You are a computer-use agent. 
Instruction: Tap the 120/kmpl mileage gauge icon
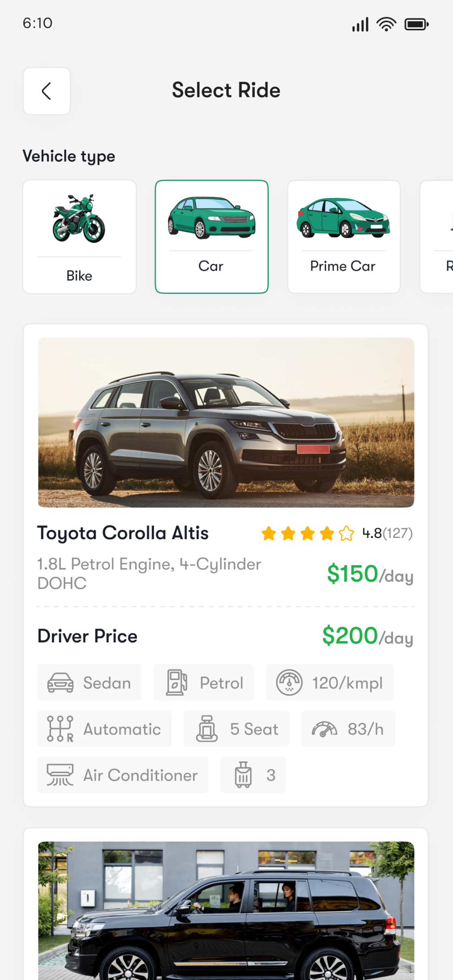click(289, 683)
